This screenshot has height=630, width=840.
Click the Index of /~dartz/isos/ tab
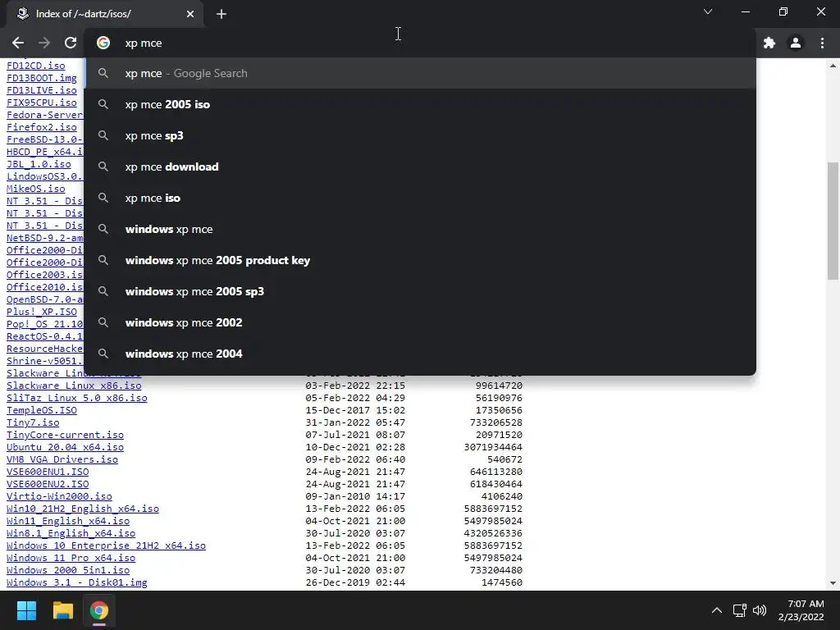point(105,14)
